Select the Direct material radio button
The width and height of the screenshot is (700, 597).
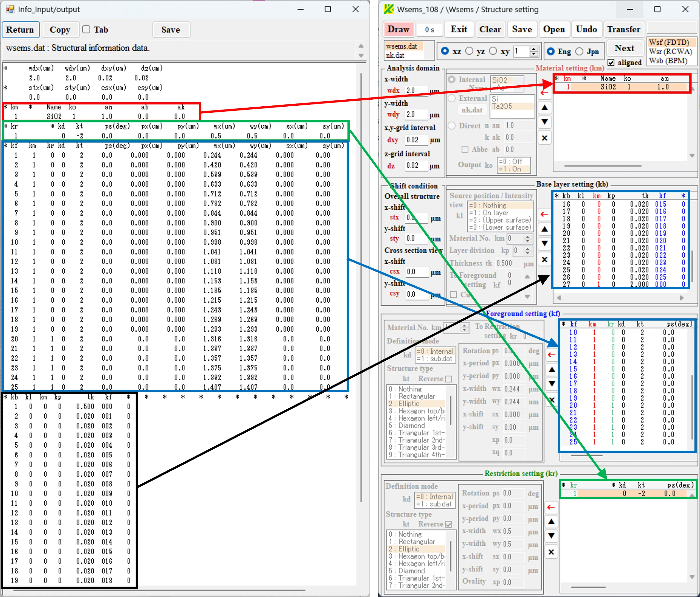coord(452,126)
